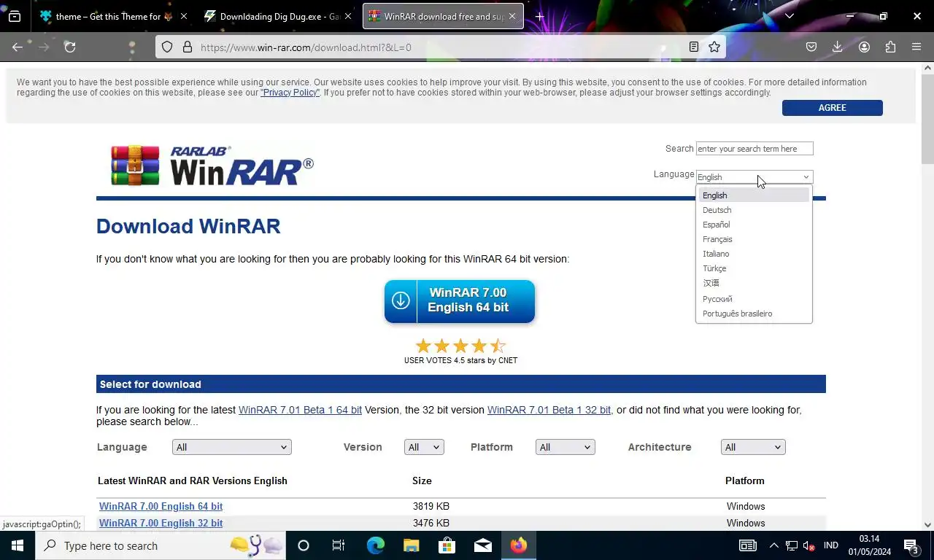Open the Downloads toolbar icon
The width and height of the screenshot is (934, 560).
pyautogui.click(x=838, y=47)
